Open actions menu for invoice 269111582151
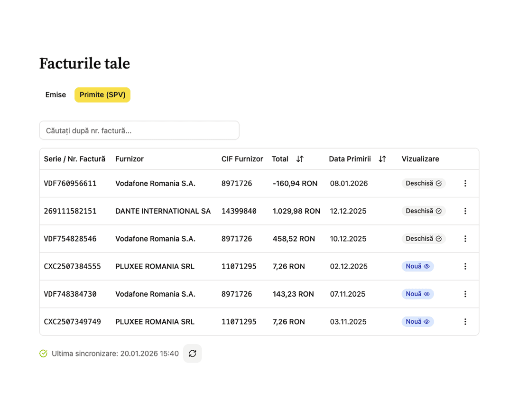Image resolution: width=519 pixels, height=420 pixels. click(x=465, y=211)
